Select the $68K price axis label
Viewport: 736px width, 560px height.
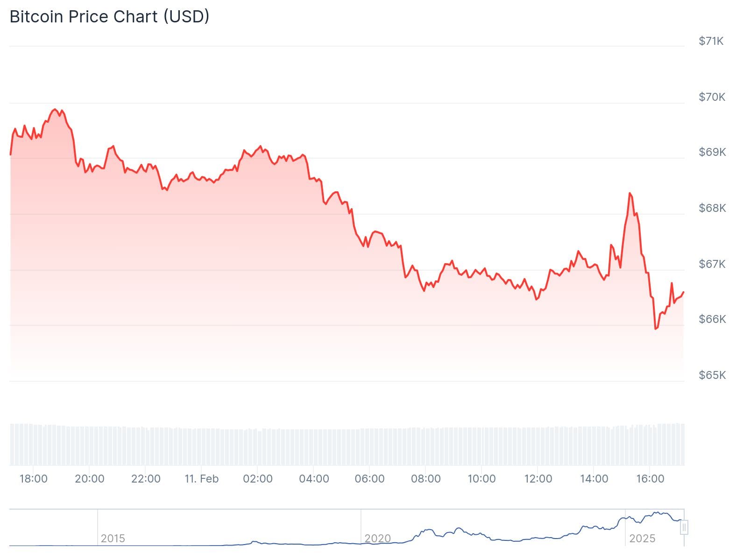(712, 208)
